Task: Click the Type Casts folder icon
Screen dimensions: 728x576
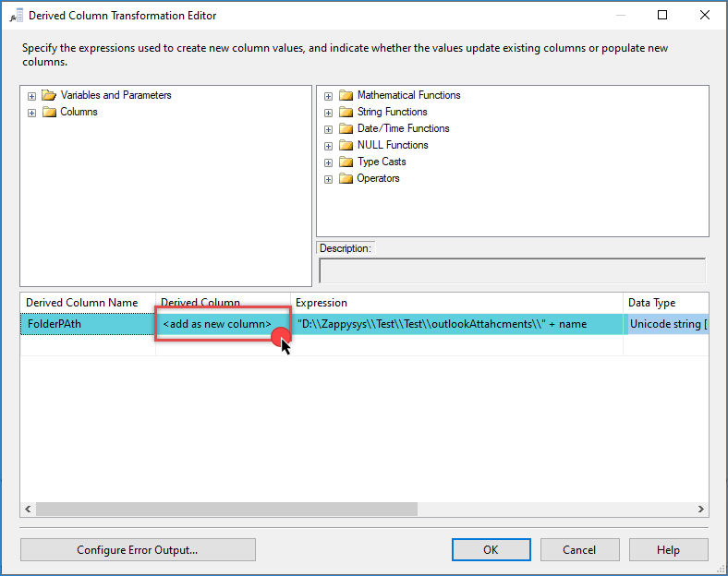Action: point(346,162)
